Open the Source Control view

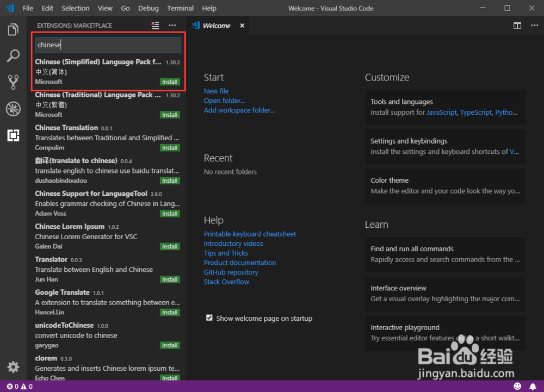coord(13,82)
